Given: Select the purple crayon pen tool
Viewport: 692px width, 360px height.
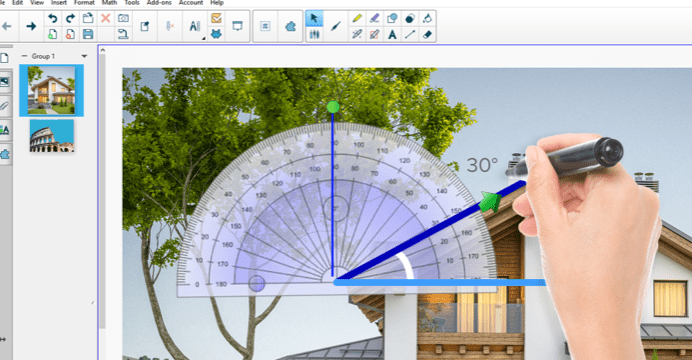Looking at the screenshot, I should [x=375, y=18].
